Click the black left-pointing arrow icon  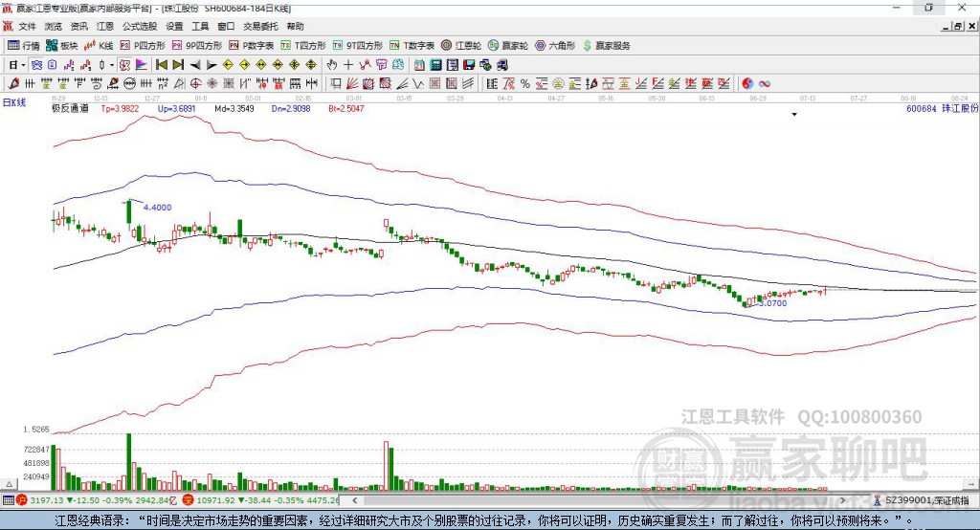point(195,65)
